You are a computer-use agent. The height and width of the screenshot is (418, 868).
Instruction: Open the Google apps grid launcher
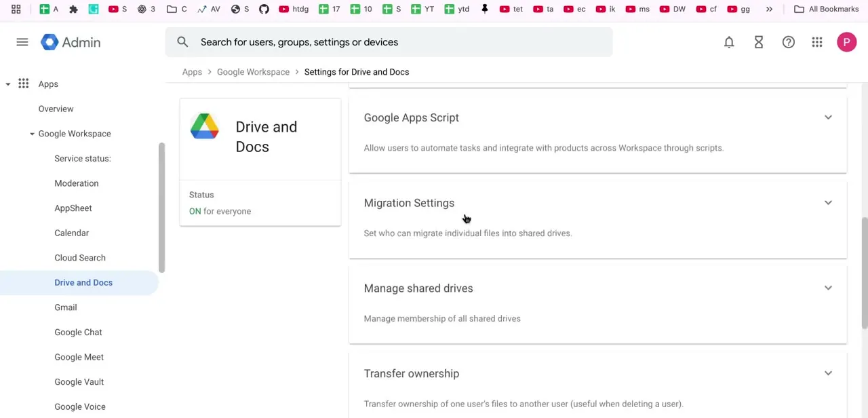[x=817, y=42]
